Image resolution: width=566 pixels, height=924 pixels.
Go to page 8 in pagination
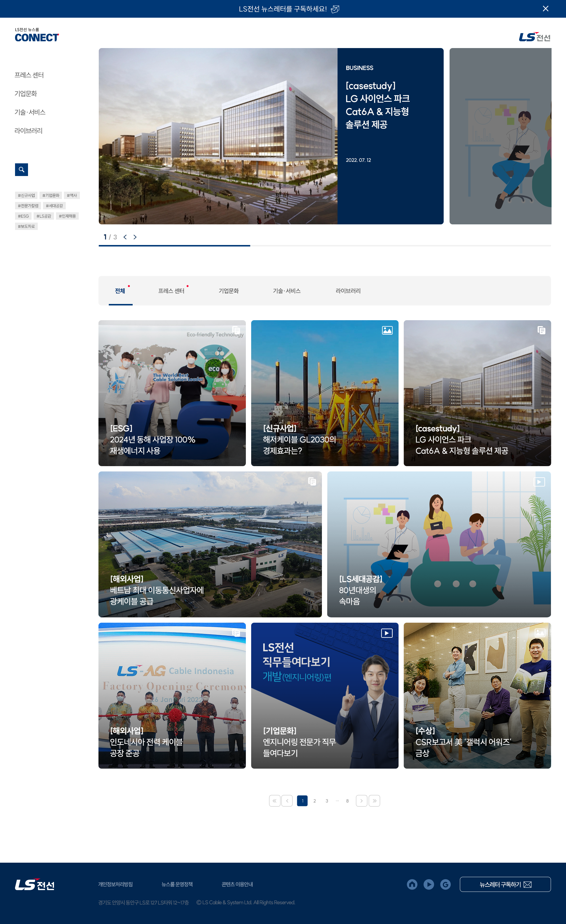click(x=348, y=801)
